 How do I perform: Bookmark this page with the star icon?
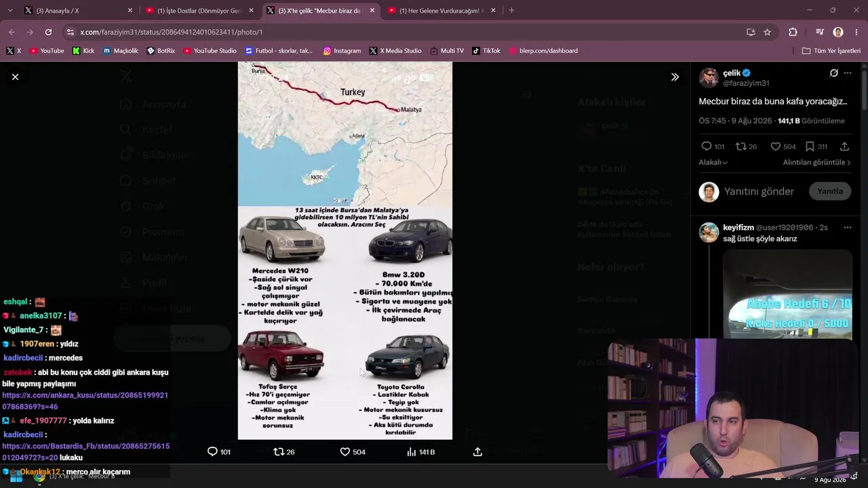(767, 32)
